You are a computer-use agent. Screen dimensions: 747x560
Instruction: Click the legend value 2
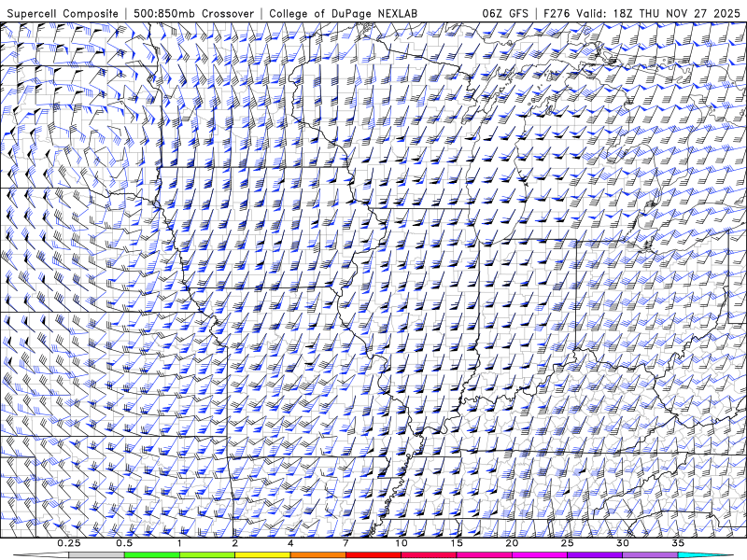pyautogui.click(x=235, y=543)
